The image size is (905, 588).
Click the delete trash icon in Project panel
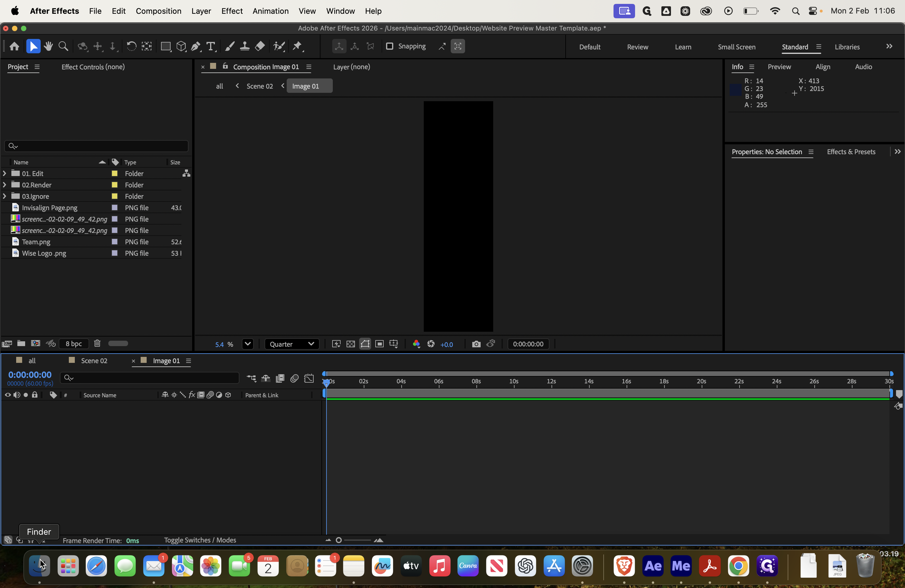[x=97, y=343]
